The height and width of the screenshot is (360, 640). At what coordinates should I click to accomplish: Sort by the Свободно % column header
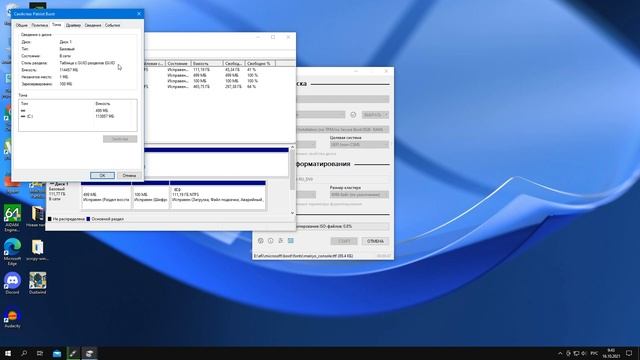[x=260, y=64]
